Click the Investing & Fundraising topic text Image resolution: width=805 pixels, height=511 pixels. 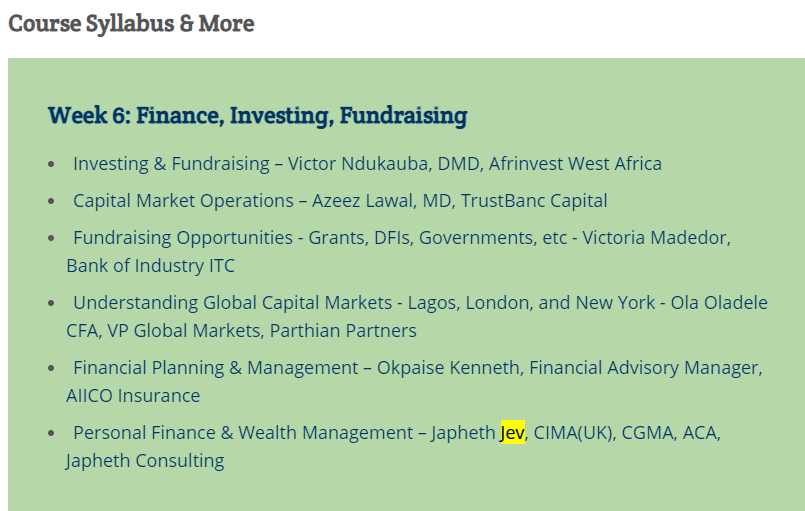click(x=171, y=163)
